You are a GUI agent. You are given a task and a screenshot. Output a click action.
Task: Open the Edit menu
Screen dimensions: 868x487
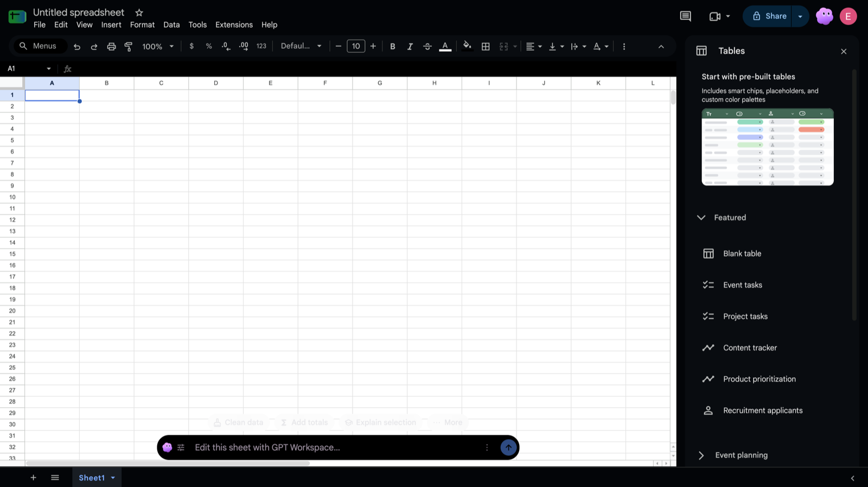coord(61,25)
